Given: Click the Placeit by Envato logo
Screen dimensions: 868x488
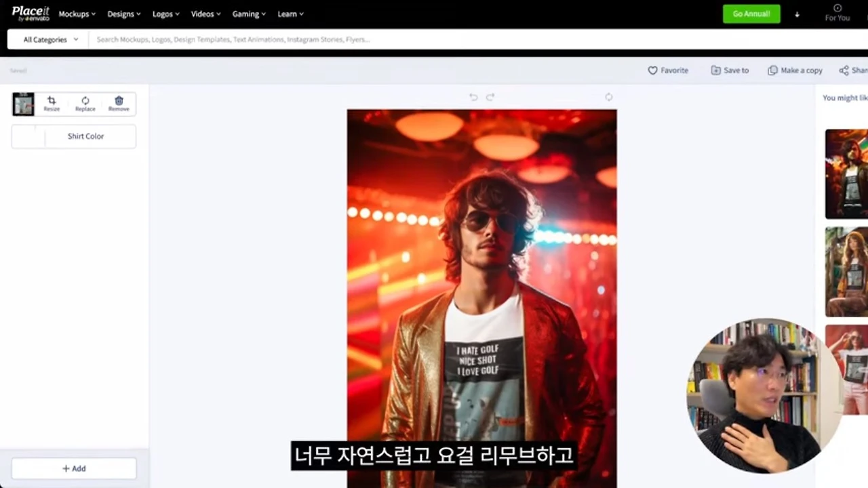Looking at the screenshot, I should (x=31, y=14).
